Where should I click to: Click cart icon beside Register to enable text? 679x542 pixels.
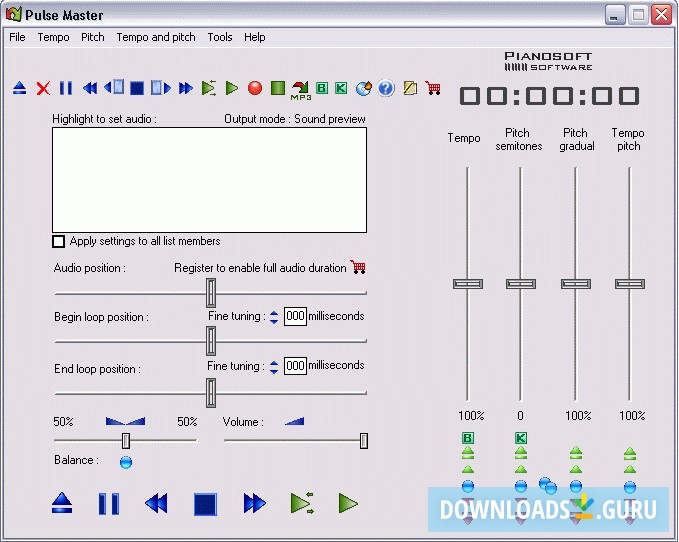358,267
